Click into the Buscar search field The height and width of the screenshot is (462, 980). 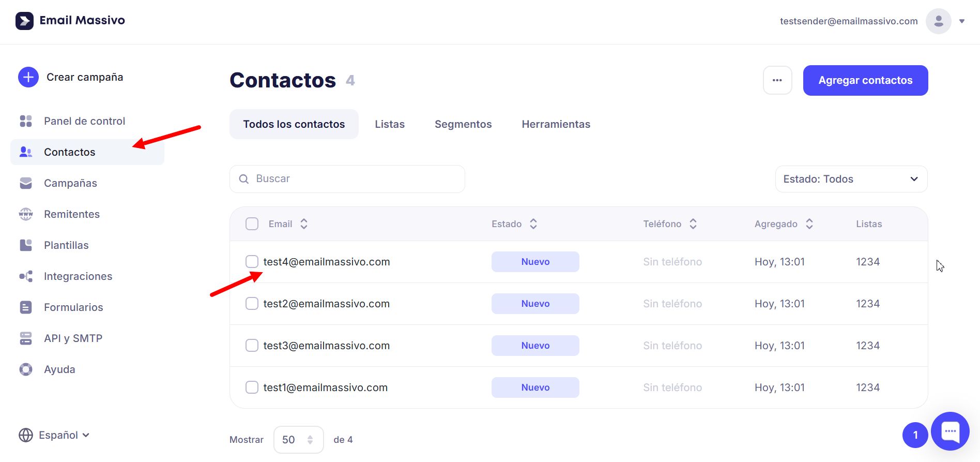coord(357,179)
